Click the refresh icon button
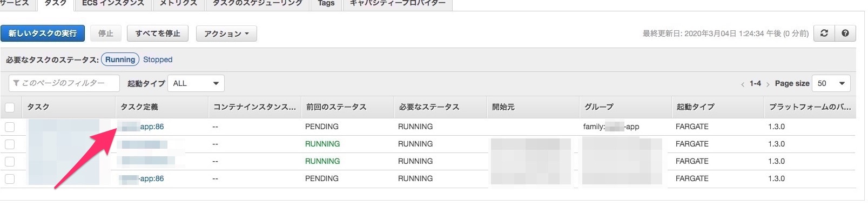Screen dimensions: 868x219 [824, 34]
